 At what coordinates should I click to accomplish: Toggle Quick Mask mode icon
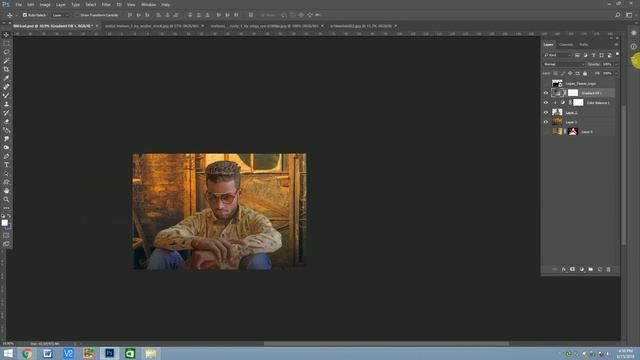click(6, 236)
